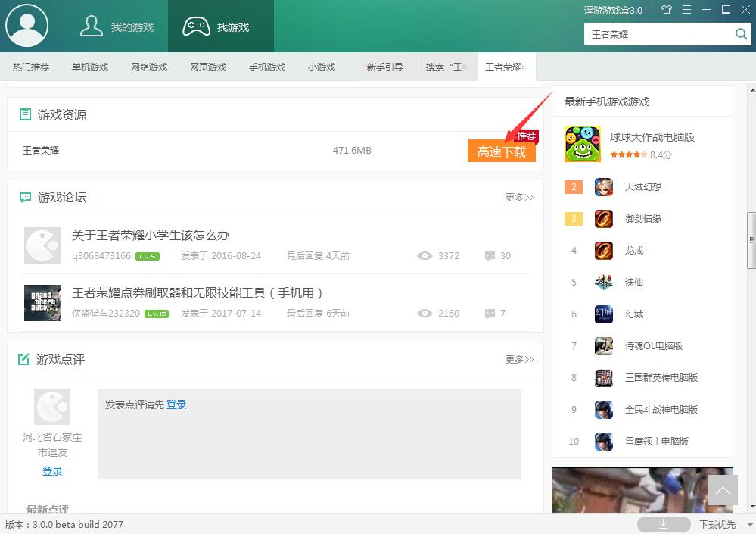
Task: Open 御剑情缘 in the ranking list
Action: pyautogui.click(x=643, y=219)
